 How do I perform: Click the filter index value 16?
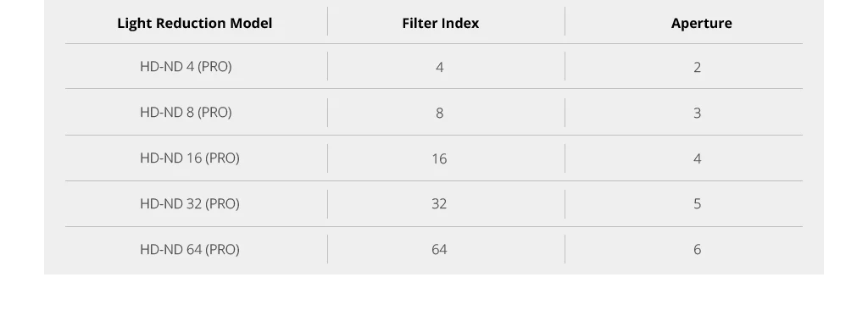point(439,158)
